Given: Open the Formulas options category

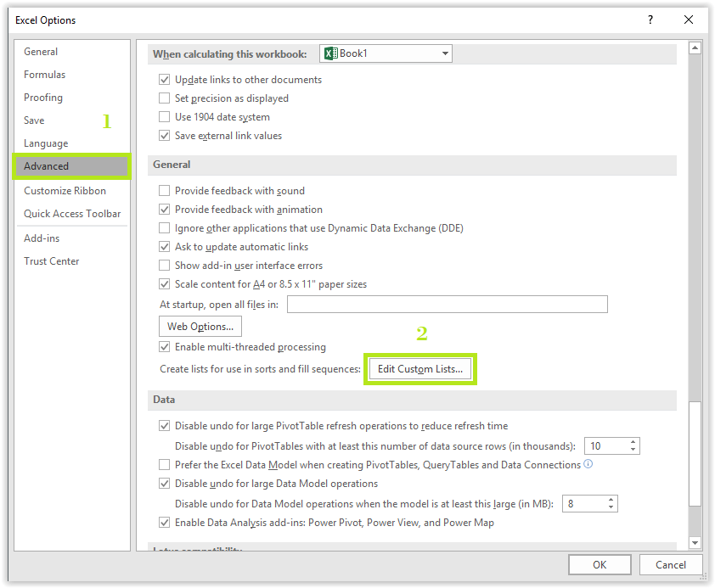Looking at the screenshot, I should pos(44,74).
